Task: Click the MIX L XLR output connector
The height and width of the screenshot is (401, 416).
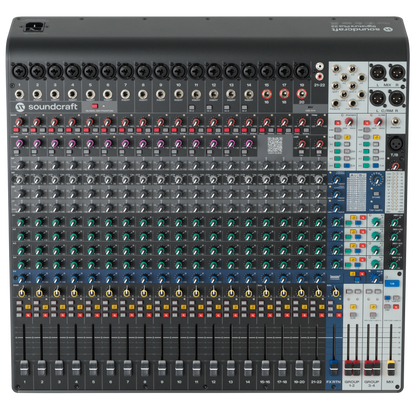Action: [378, 72]
